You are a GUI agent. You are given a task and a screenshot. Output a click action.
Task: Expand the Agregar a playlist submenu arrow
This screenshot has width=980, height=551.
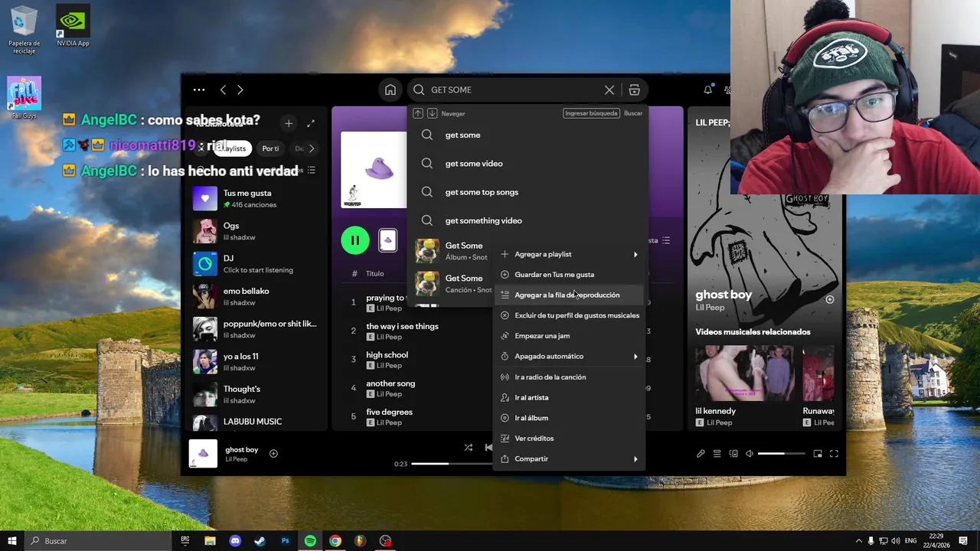(635, 254)
